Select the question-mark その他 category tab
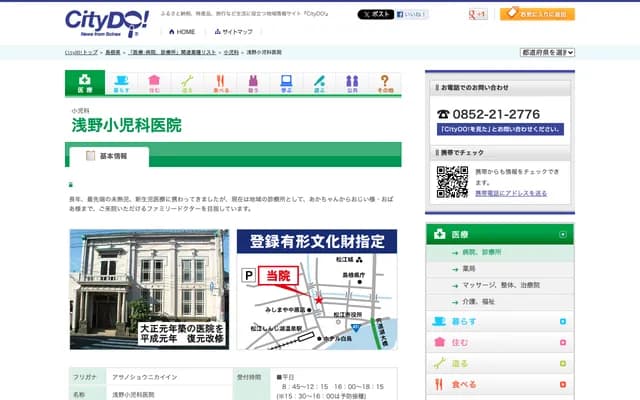640x400 pixels. point(385,84)
